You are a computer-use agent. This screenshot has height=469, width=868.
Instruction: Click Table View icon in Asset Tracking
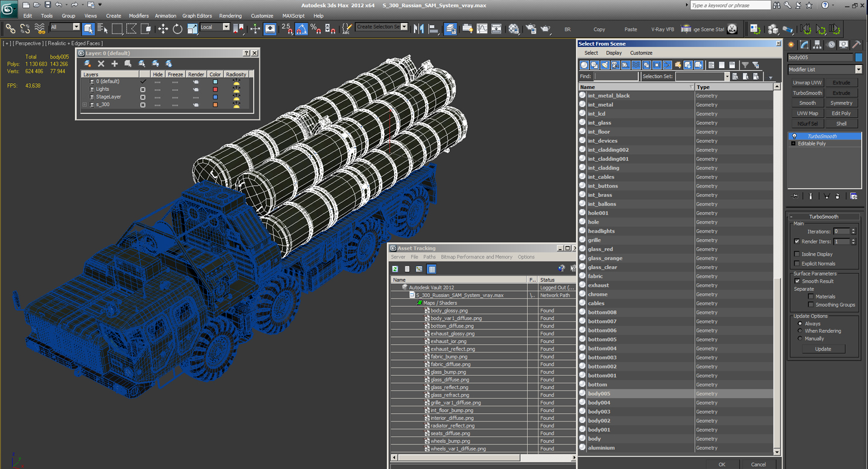(432, 269)
